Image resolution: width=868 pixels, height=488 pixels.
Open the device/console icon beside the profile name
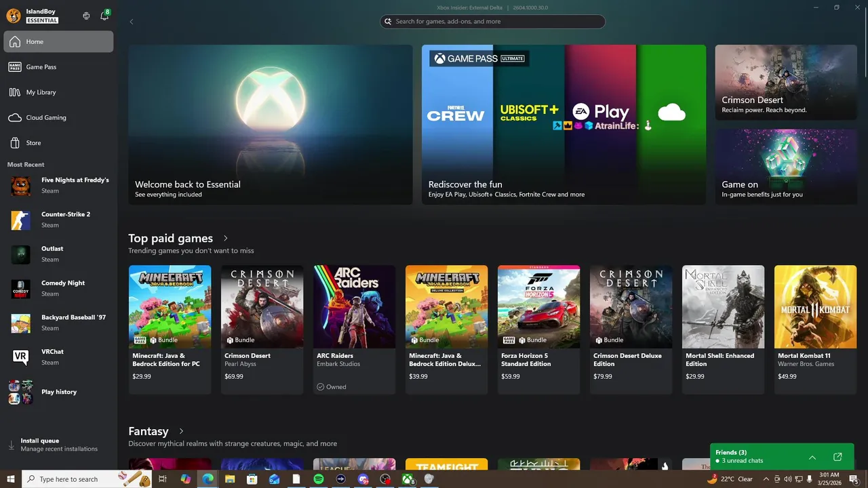click(86, 16)
